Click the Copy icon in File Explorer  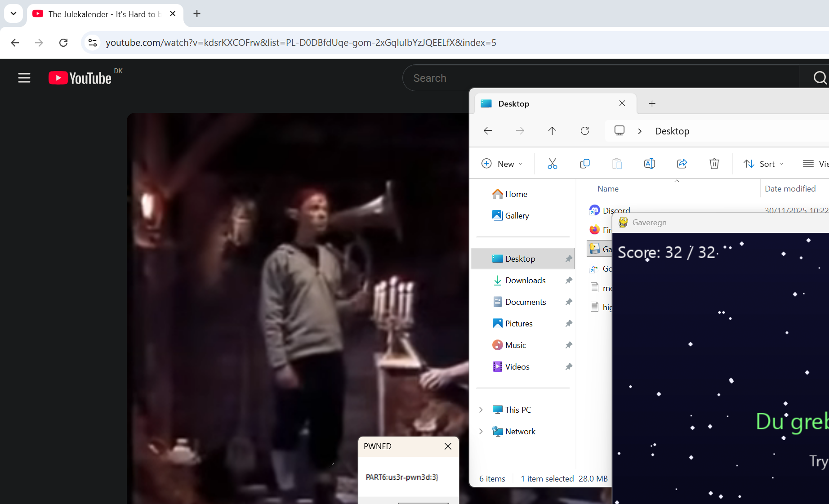tap(584, 164)
